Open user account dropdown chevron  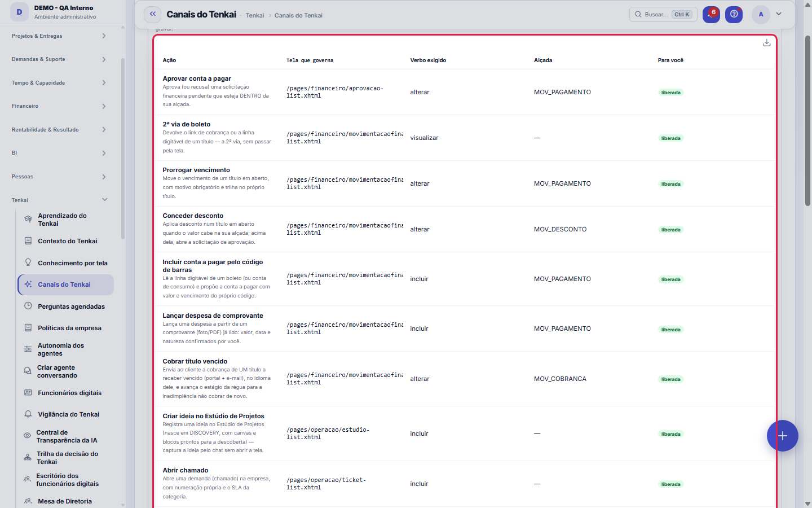[779, 14]
